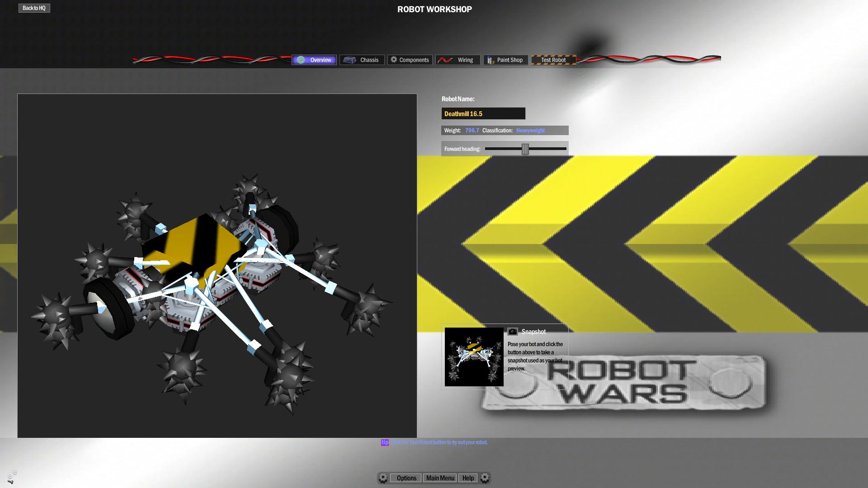Click the robot 3D preview viewport
868x488 pixels.
pyautogui.click(x=217, y=266)
